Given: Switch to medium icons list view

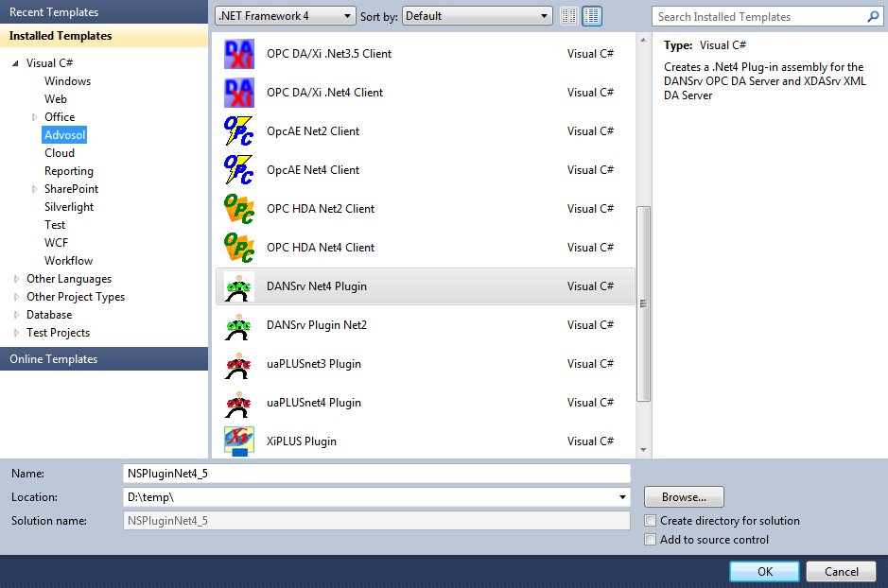Looking at the screenshot, I should coord(592,16).
